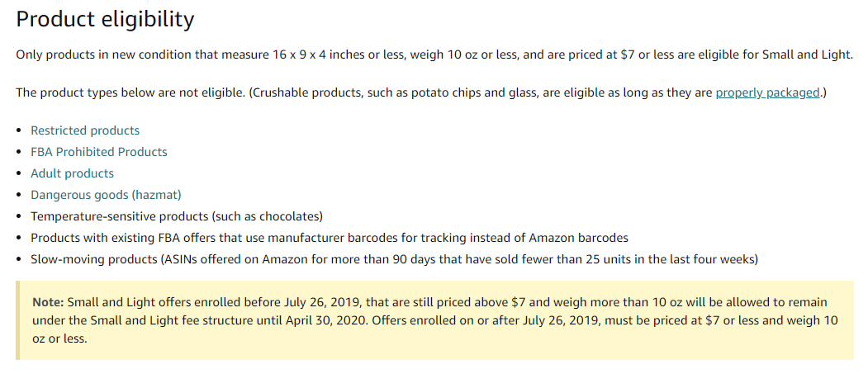Open the Restricted products link
This screenshot has height=374, width=868.
coord(85,130)
